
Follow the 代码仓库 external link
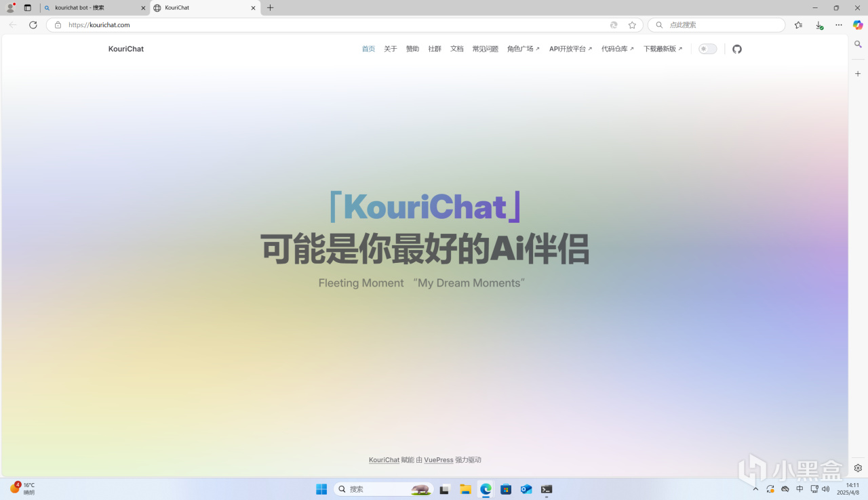(x=618, y=49)
